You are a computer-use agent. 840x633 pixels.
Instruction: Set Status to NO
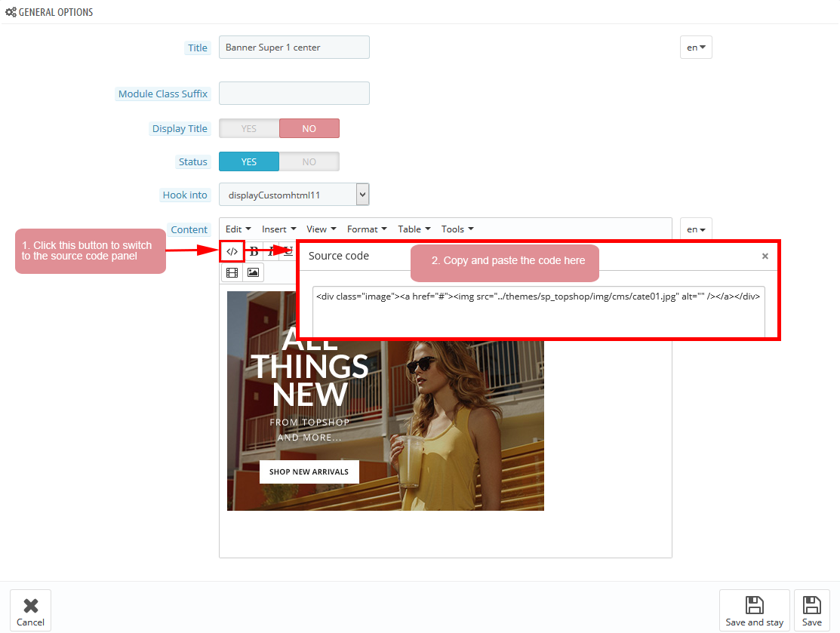[x=309, y=161]
